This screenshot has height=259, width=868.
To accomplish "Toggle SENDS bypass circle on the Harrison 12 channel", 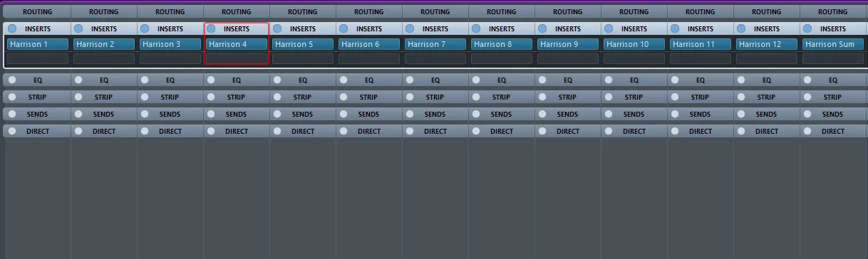I will pyautogui.click(x=741, y=114).
